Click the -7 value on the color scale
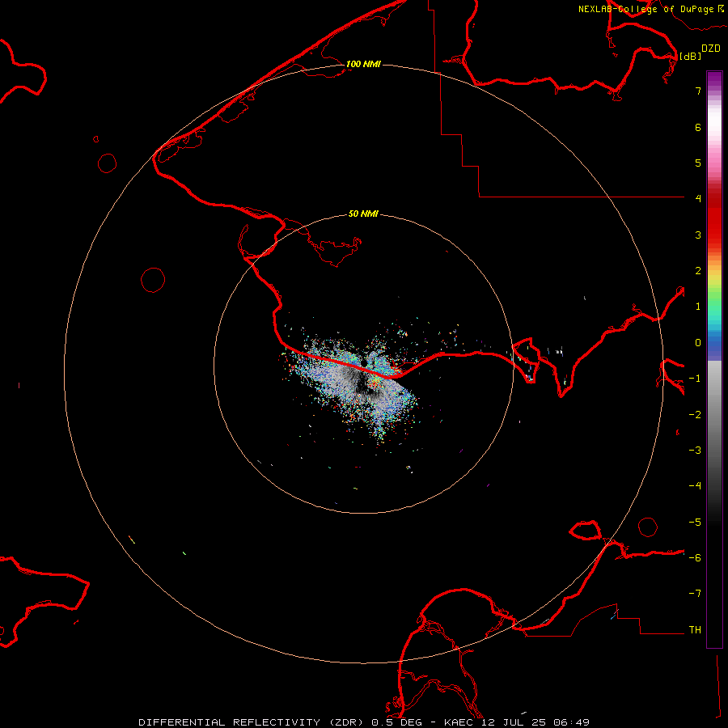Viewport: 728px width, 728px height. click(695, 594)
